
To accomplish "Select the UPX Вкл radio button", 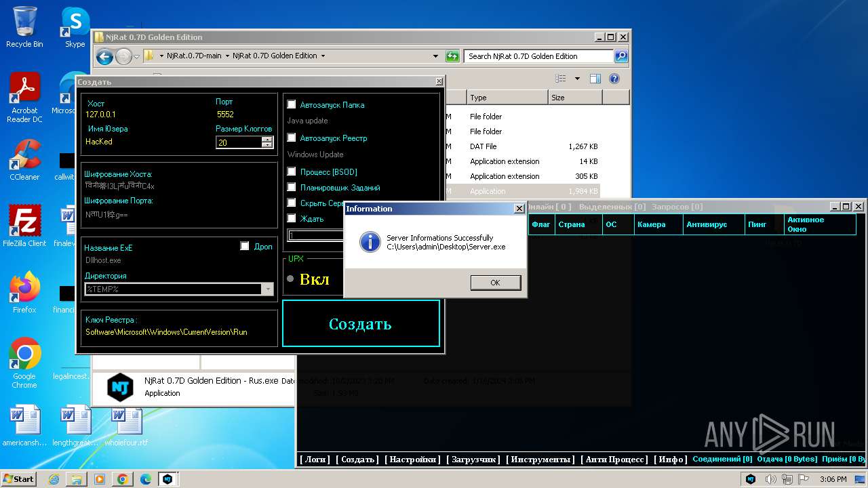I will 290,279.
